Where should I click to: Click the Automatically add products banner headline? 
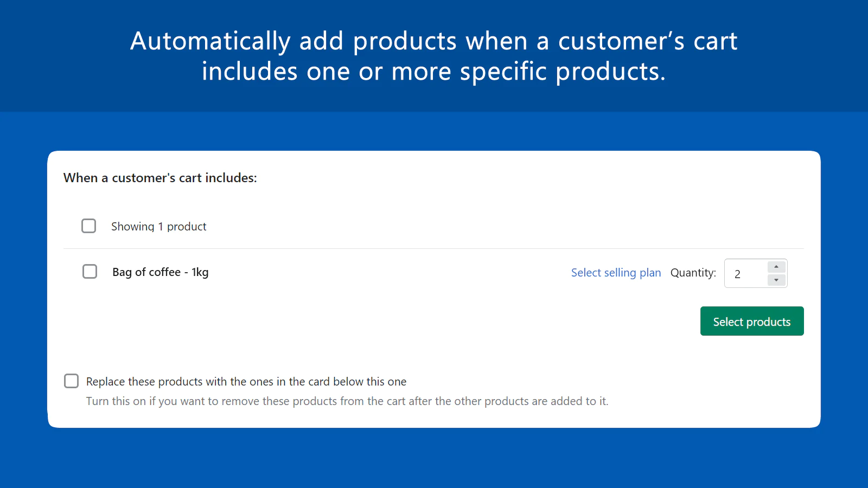pos(433,41)
